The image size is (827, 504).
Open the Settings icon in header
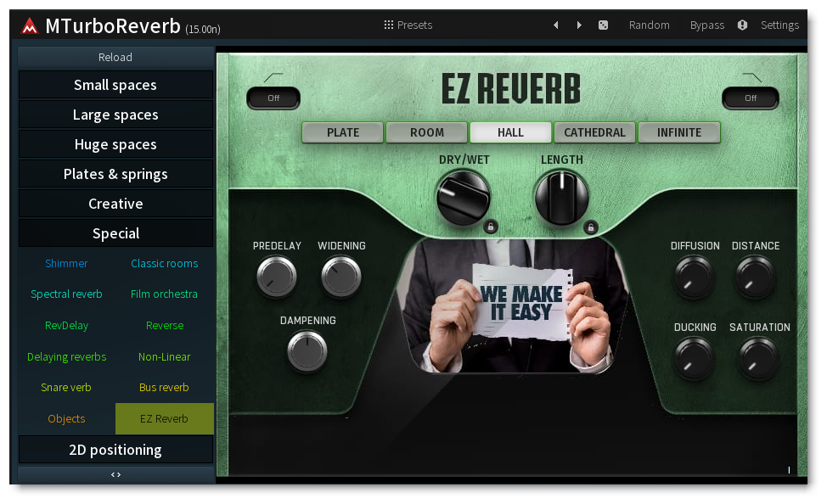(x=742, y=25)
